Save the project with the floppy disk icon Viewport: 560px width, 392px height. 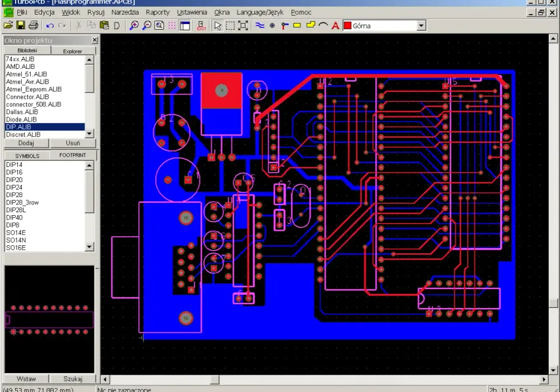pyautogui.click(x=21, y=25)
